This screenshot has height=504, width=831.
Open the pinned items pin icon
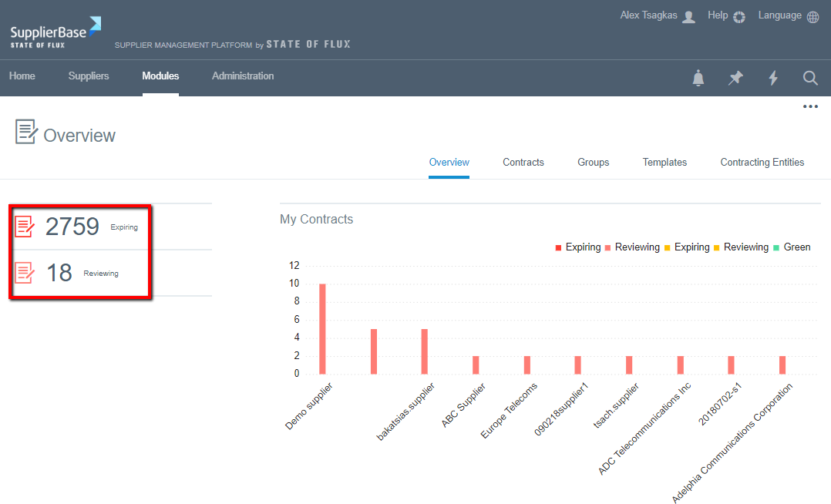(x=735, y=78)
